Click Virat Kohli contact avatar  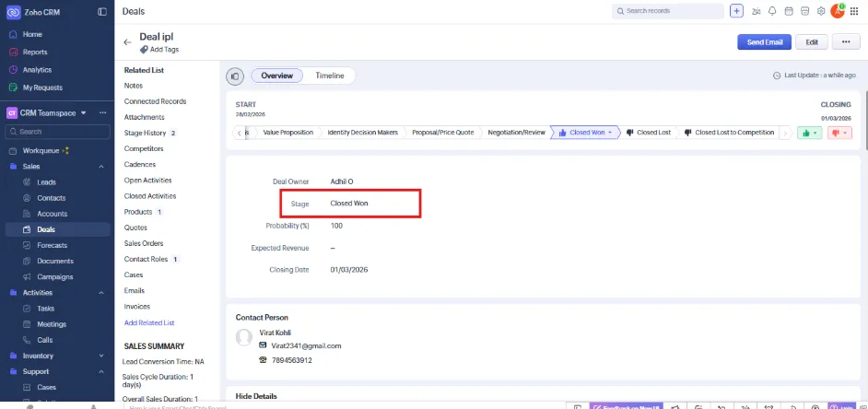point(244,337)
